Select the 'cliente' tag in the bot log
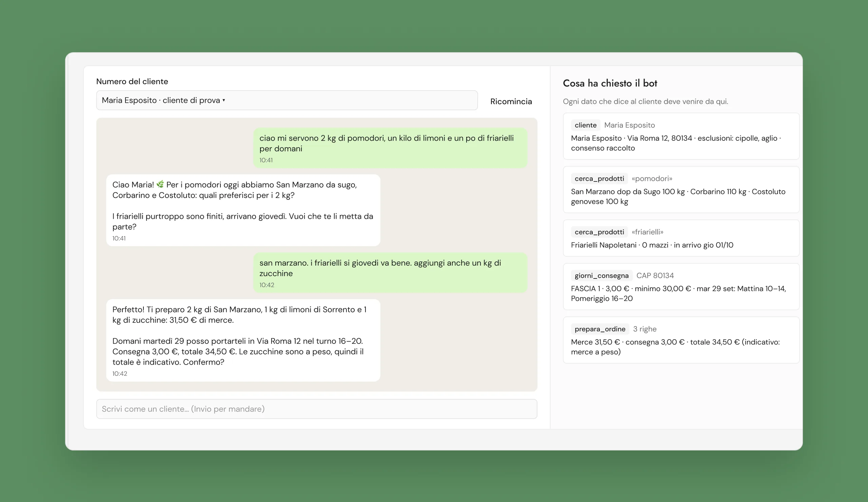The width and height of the screenshot is (868, 502). point(585,125)
